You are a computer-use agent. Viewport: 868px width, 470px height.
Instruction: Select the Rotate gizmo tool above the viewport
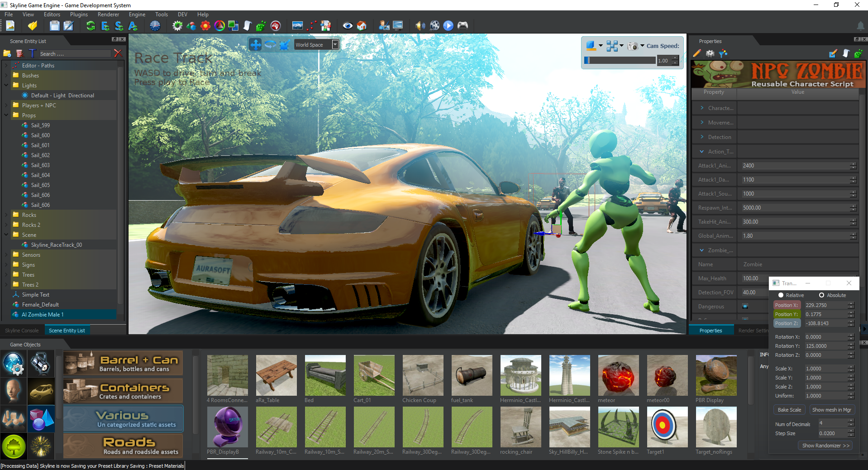pos(270,44)
